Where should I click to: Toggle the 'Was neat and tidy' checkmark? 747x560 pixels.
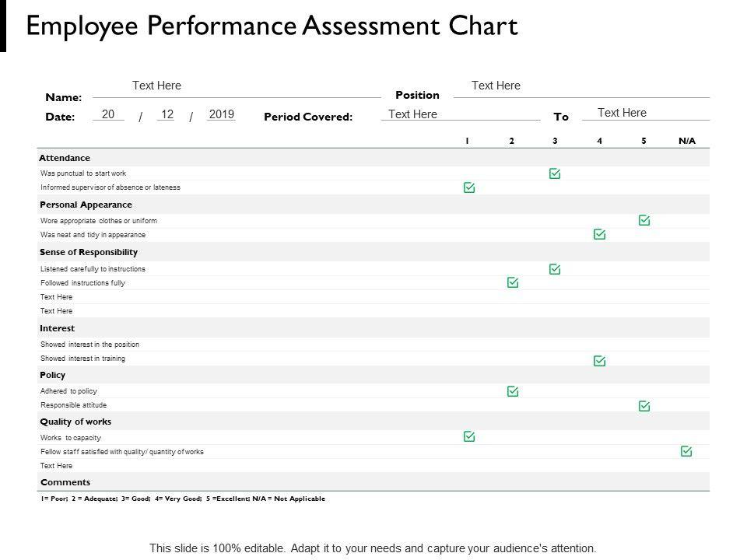coord(599,234)
